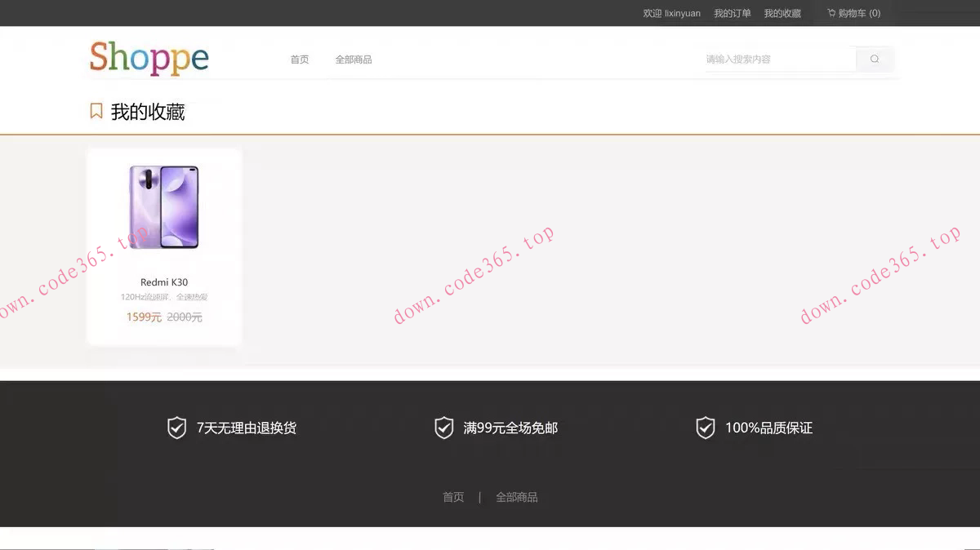Screen dimensions: 980x550
Task: Click the Shoppe logo
Action: [149, 57]
